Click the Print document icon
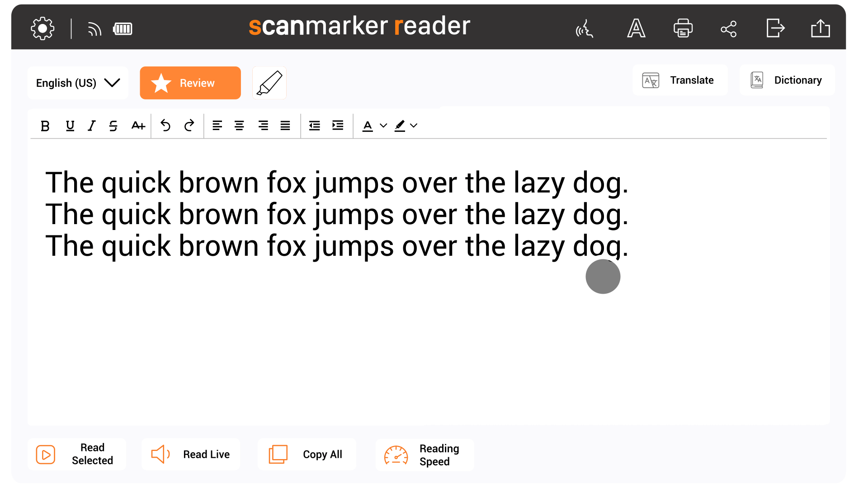This screenshot has width=868, height=488. click(682, 28)
